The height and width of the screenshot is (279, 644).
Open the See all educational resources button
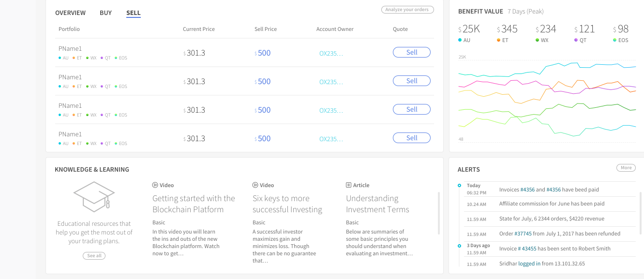[x=94, y=256]
